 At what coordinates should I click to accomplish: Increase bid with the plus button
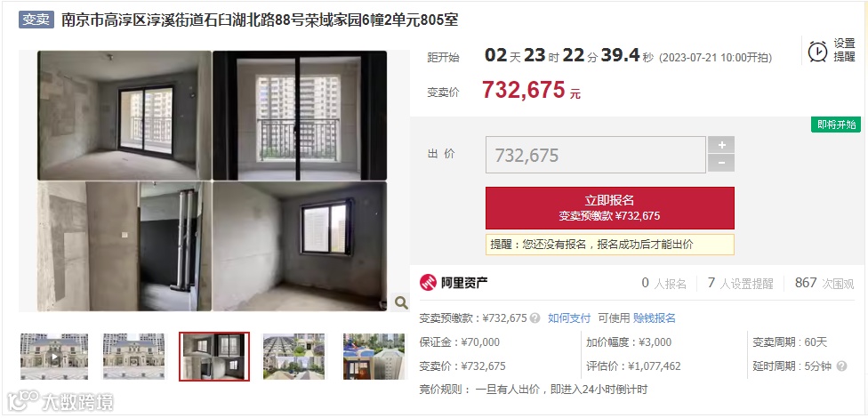(x=721, y=144)
